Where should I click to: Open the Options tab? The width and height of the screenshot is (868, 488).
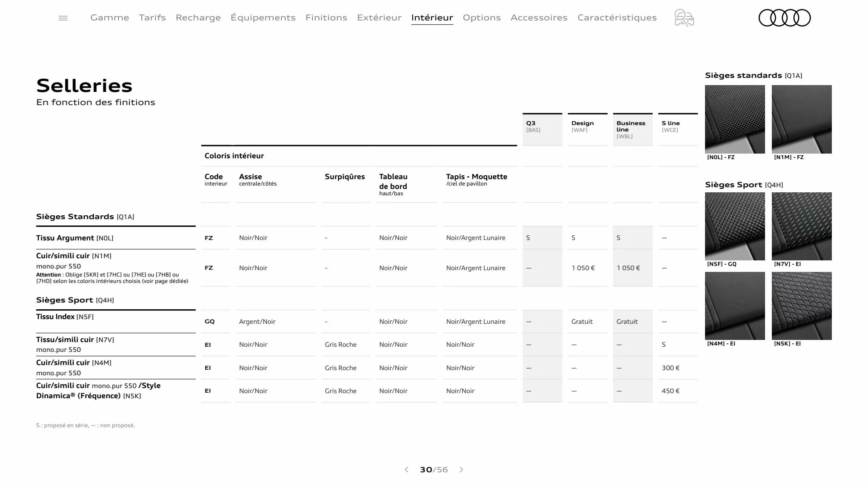coord(482,17)
